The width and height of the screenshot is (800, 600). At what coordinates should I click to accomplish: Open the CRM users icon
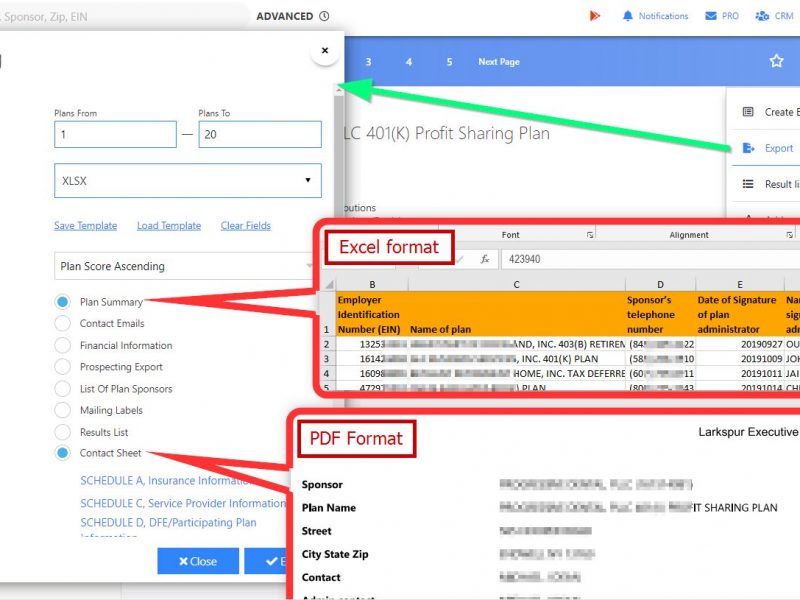coord(762,16)
